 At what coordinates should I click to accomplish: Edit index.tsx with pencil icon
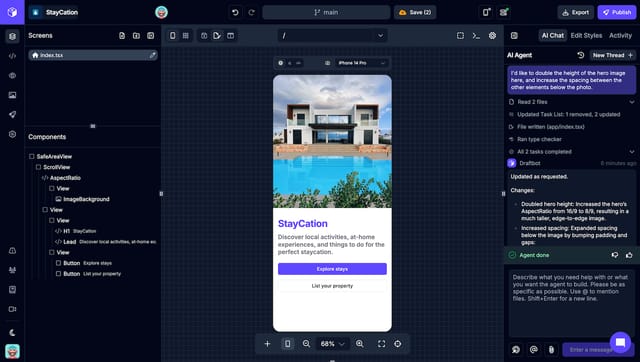(152, 55)
